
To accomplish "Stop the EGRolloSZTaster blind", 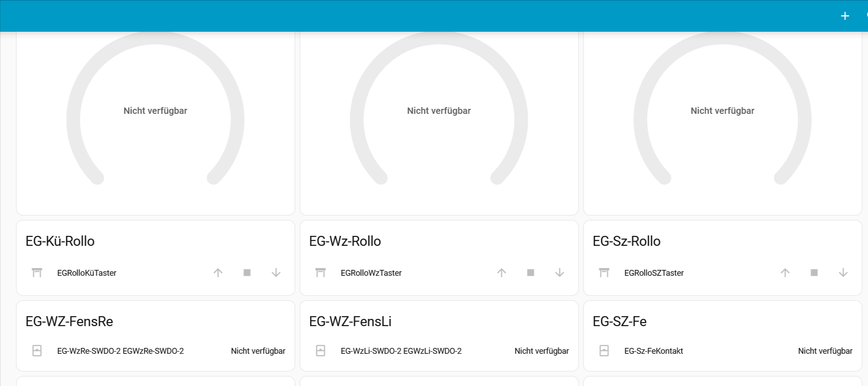I will 814,273.
